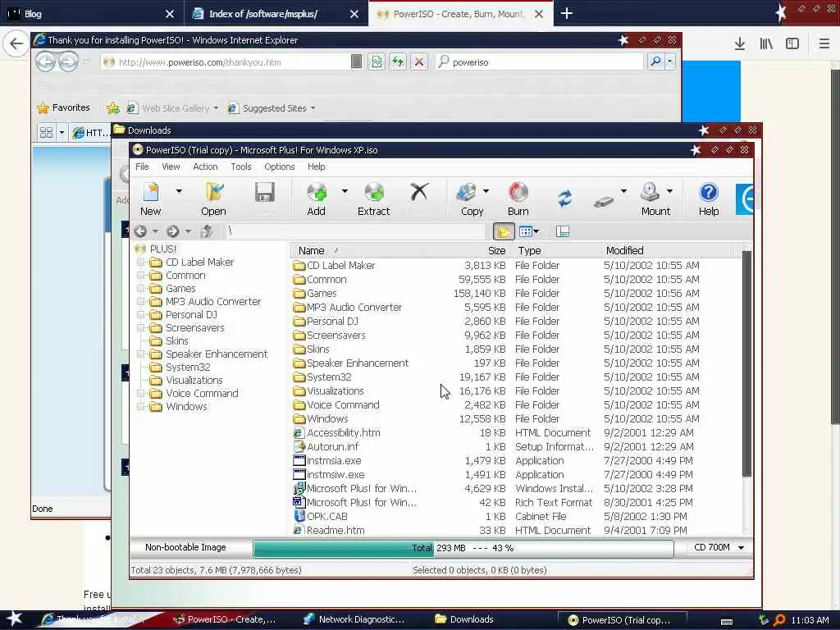Viewport: 840px width, 630px height.
Task: Select System32 folder in the tree
Action: point(188,367)
